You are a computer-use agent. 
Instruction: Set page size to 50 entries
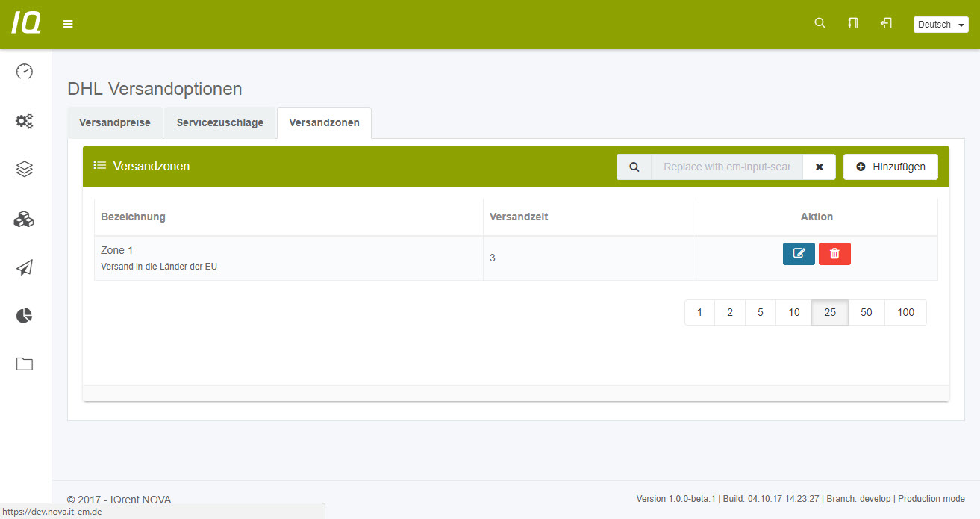(866, 313)
